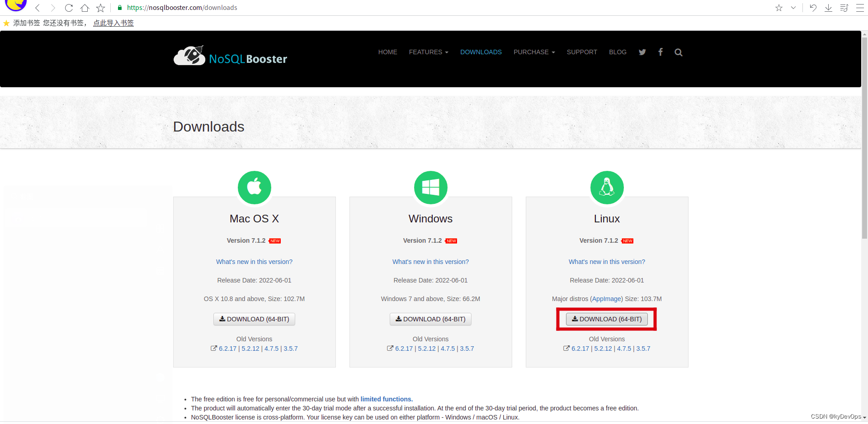Viewport: 868px width, 424px height.
Task: Reload the page with refresh icon
Action: pos(69,8)
